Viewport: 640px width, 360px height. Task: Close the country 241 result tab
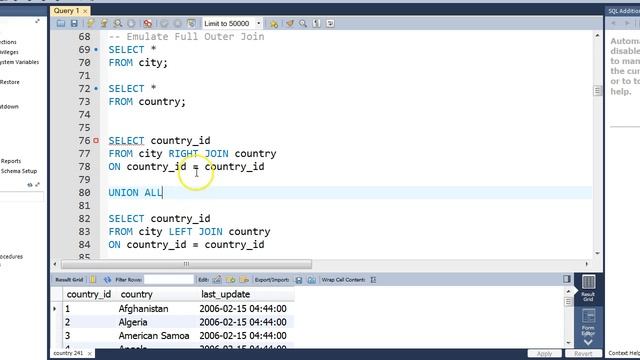tap(90, 353)
